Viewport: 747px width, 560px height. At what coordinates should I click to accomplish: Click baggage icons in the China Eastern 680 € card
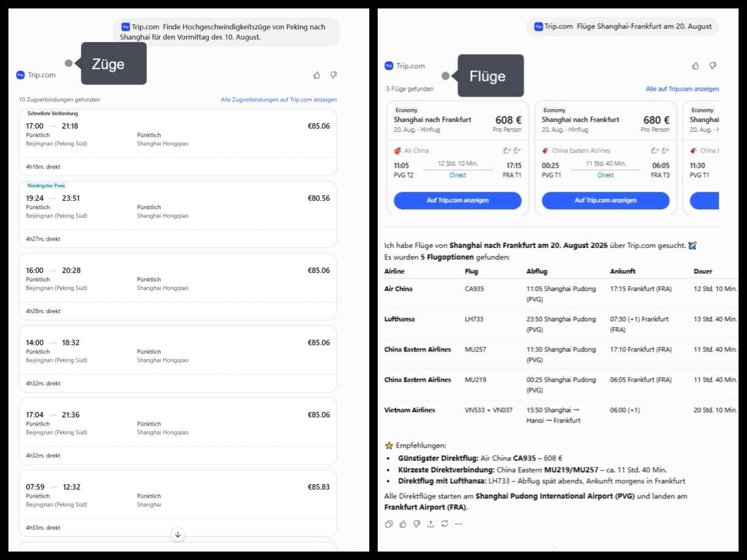[x=660, y=151]
